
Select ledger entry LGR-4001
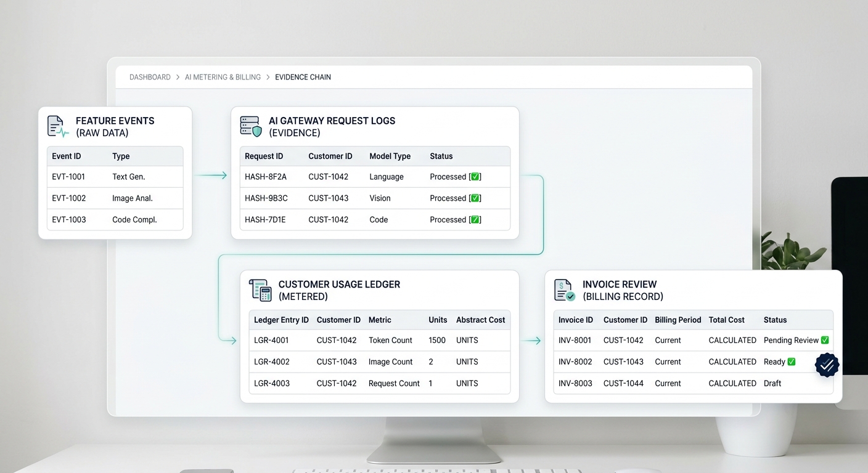point(380,340)
